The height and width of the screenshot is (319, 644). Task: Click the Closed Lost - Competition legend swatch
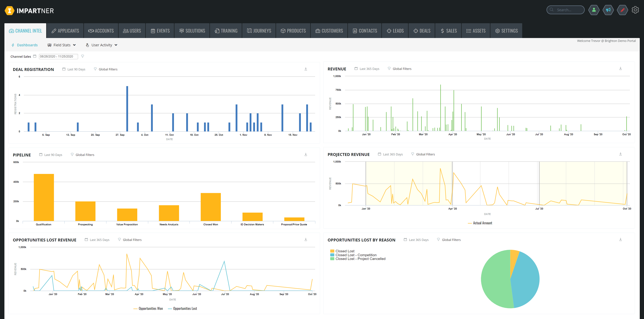point(332,255)
